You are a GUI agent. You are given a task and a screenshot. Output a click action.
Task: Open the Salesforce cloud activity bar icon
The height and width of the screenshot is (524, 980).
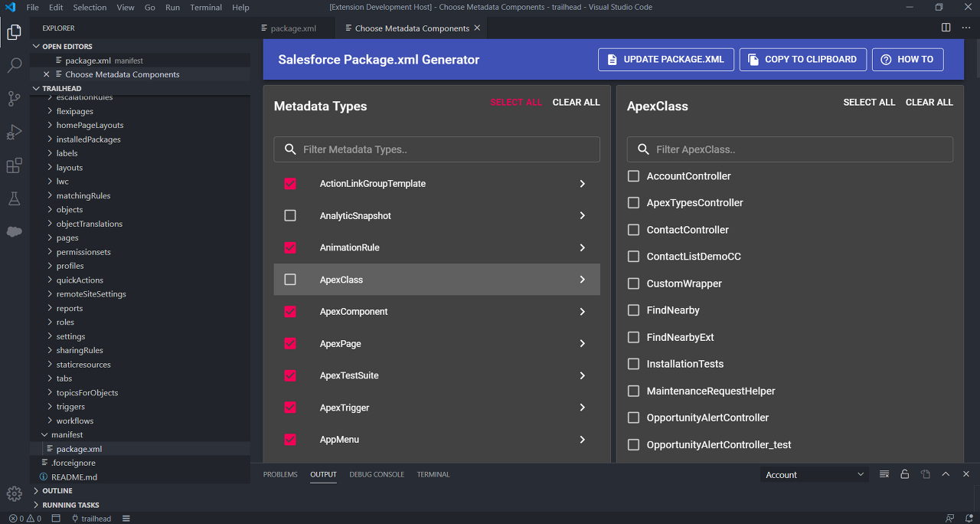point(14,231)
